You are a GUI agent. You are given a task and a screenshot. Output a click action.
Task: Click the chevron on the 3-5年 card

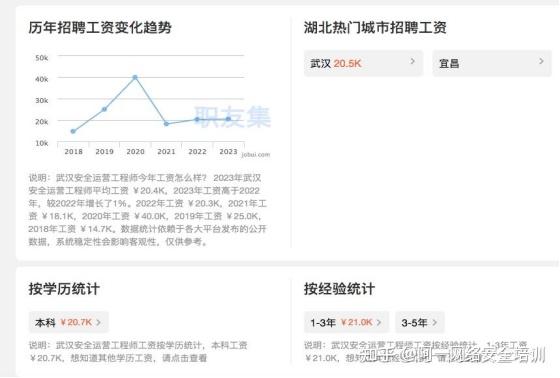coord(435,322)
